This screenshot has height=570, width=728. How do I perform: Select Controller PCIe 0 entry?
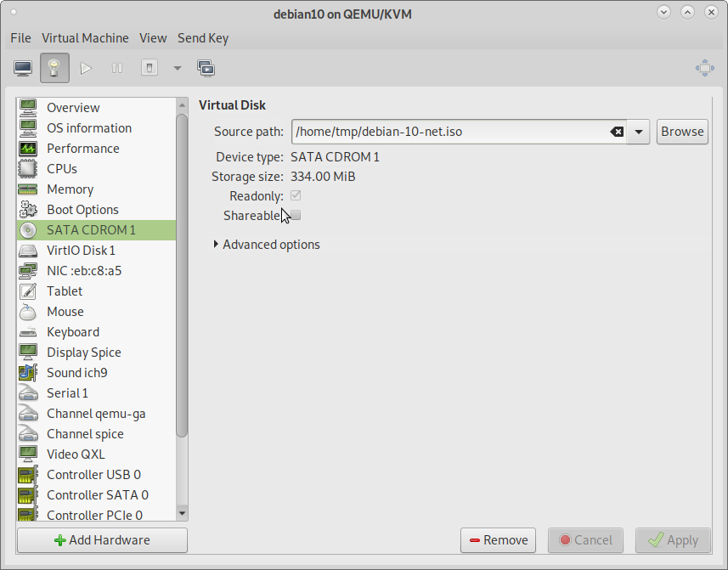pos(96,514)
